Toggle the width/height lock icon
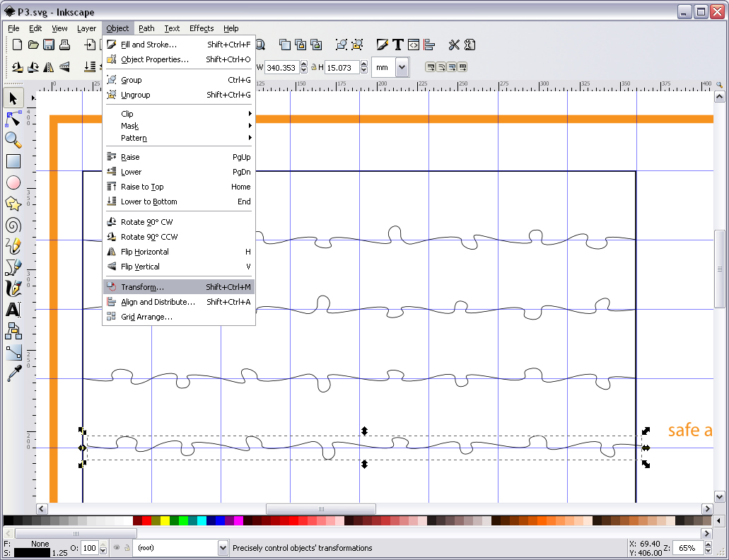729x560 pixels. point(314,67)
